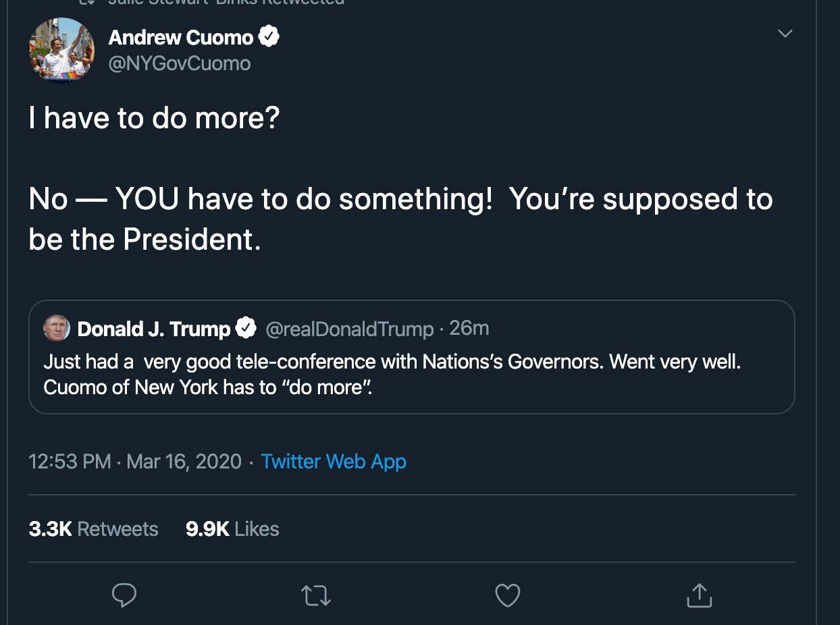Open the Andrew Cuomo display name

181,37
